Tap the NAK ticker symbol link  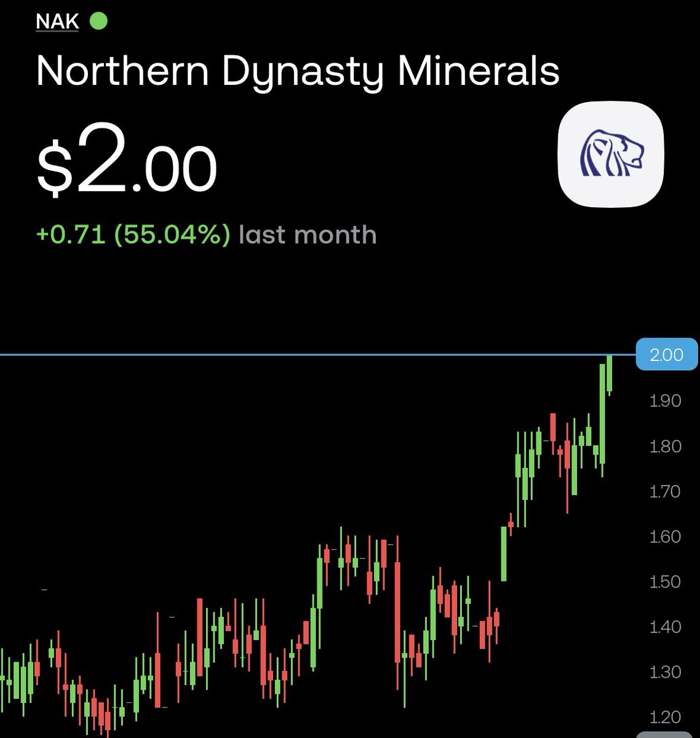click(57, 22)
